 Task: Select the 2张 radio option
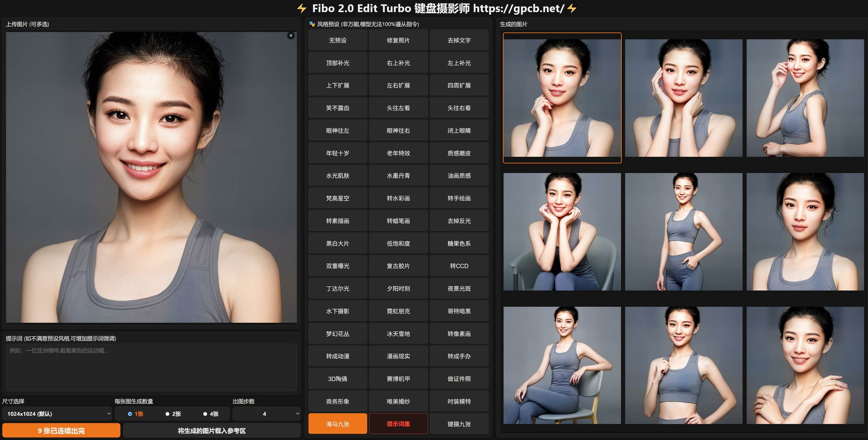coord(173,414)
